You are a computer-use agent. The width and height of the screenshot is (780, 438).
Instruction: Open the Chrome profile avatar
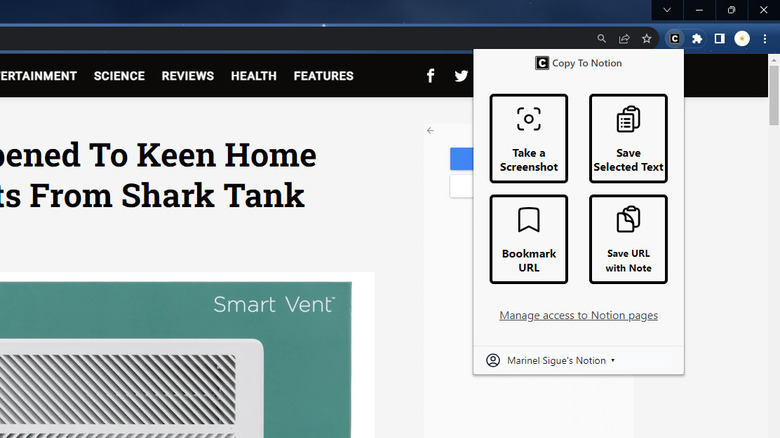(x=742, y=38)
